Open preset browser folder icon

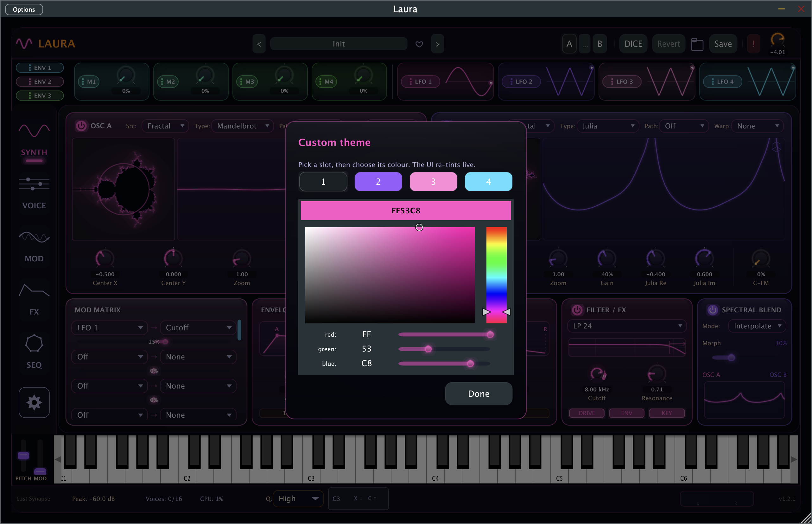(x=697, y=44)
